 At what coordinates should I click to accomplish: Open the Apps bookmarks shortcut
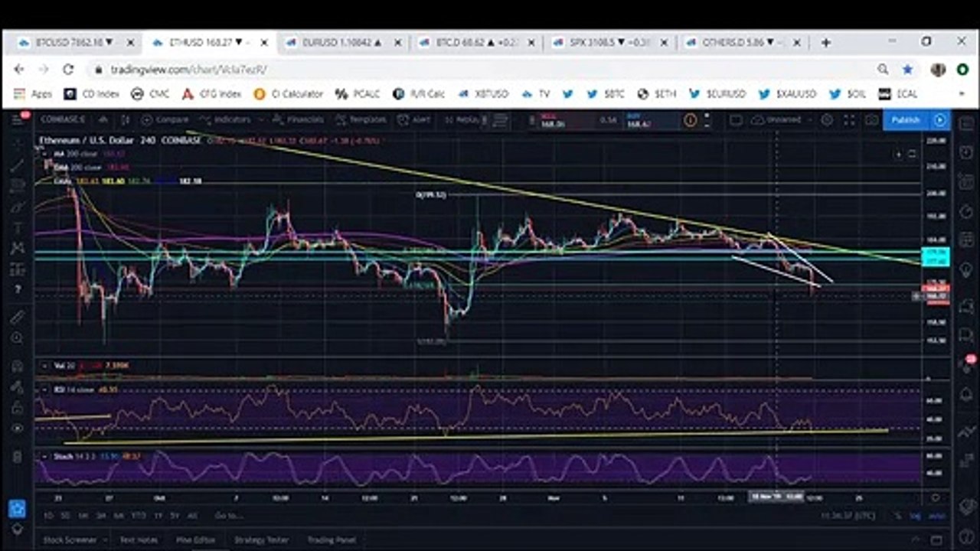coord(32,94)
